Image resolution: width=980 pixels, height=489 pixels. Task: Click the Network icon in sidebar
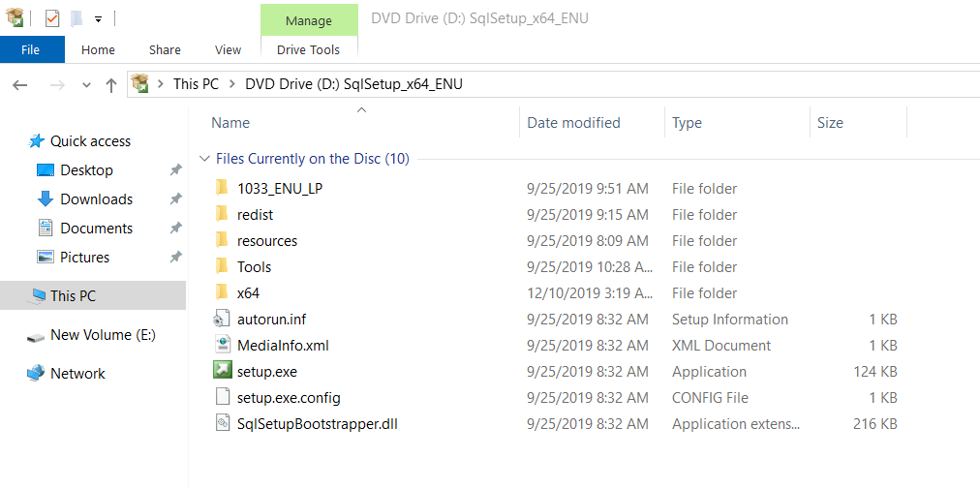[36, 374]
